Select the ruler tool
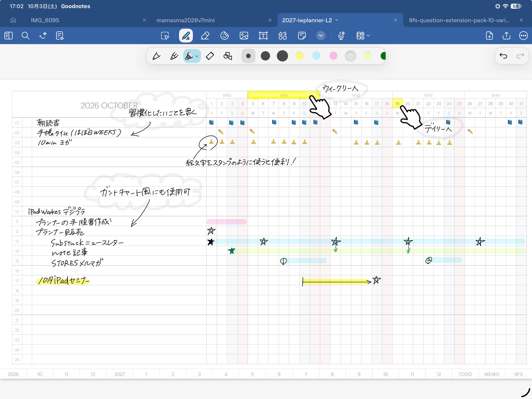 (210, 56)
